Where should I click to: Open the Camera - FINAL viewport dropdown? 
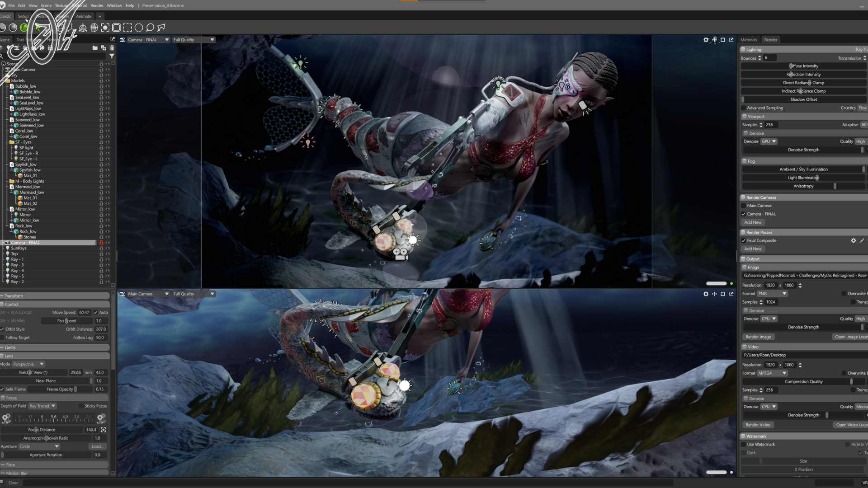pyautogui.click(x=166, y=40)
